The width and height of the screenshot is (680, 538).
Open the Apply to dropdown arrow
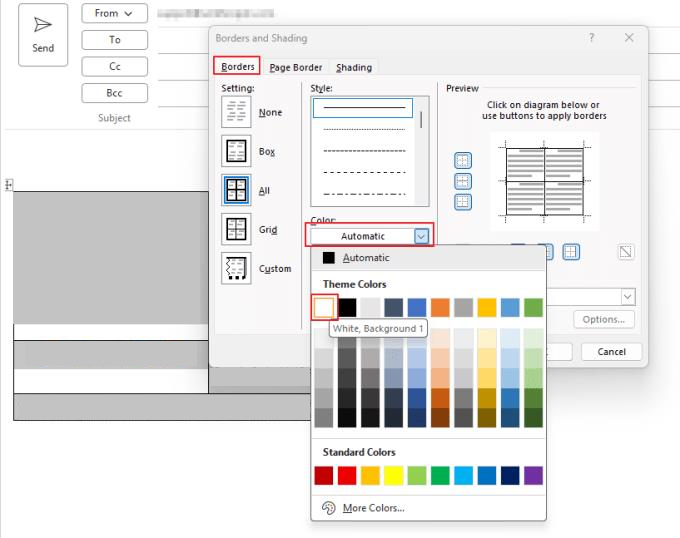(628, 297)
